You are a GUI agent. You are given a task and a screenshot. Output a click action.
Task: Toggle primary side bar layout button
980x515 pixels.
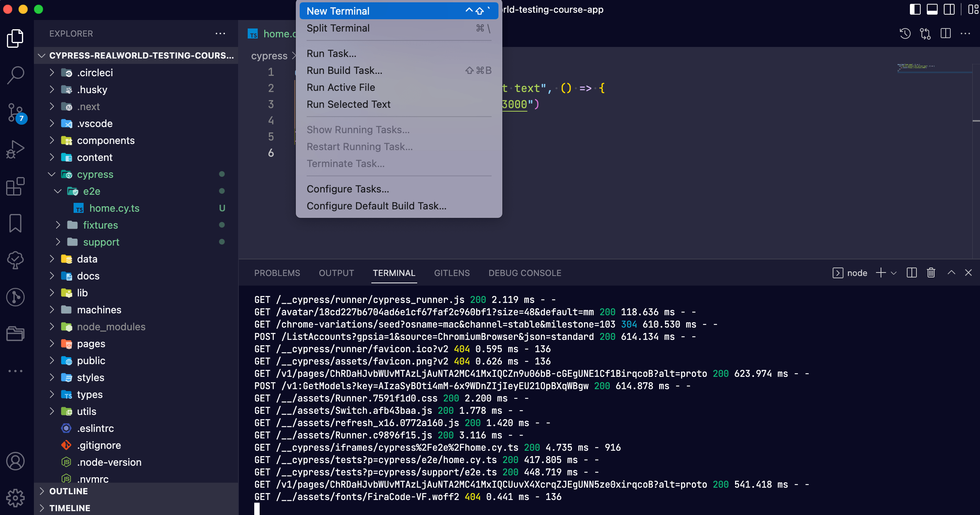pos(915,9)
